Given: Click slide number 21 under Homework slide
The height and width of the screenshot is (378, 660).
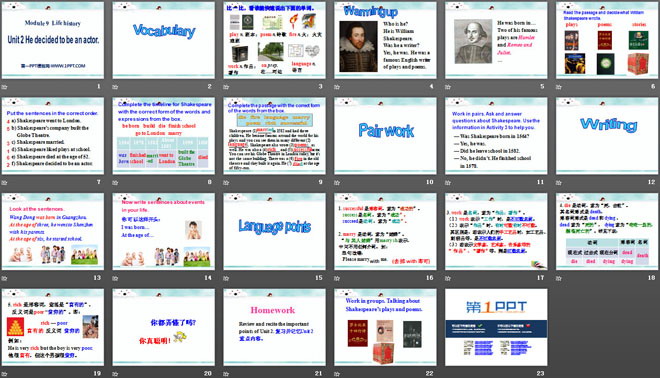Looking at the screenshot, I should [319, 373].
